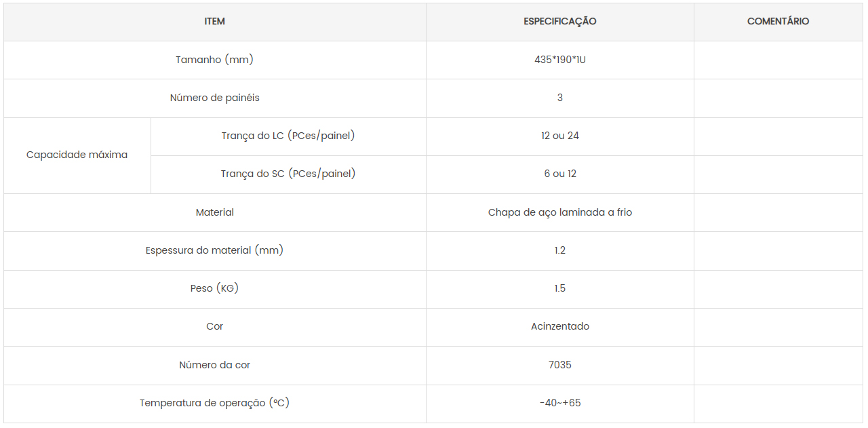868x428 pixels.
Task: Click the Número da cor label
Action: point(215,365)
